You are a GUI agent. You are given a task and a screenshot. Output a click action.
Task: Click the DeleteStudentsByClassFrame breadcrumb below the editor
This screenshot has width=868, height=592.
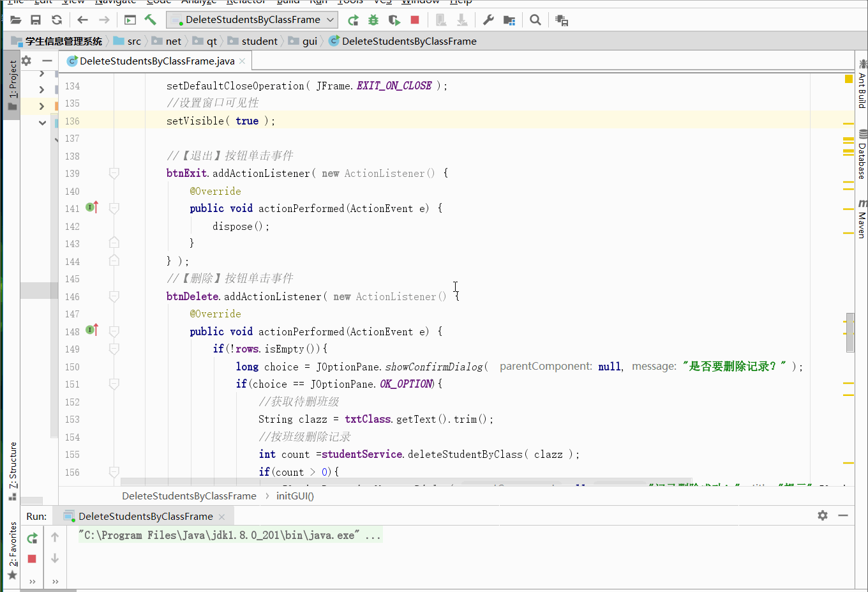click(x=189, y=496)
